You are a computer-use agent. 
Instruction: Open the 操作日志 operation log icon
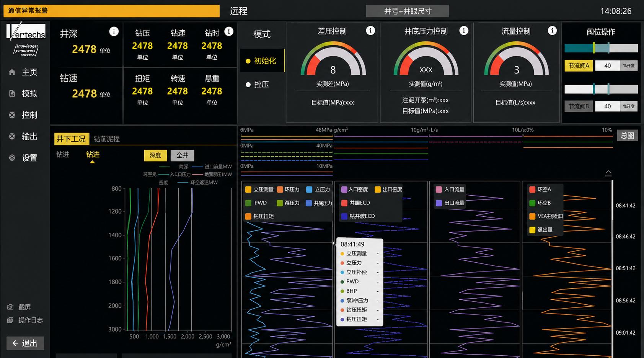click(x=10, y=320)
